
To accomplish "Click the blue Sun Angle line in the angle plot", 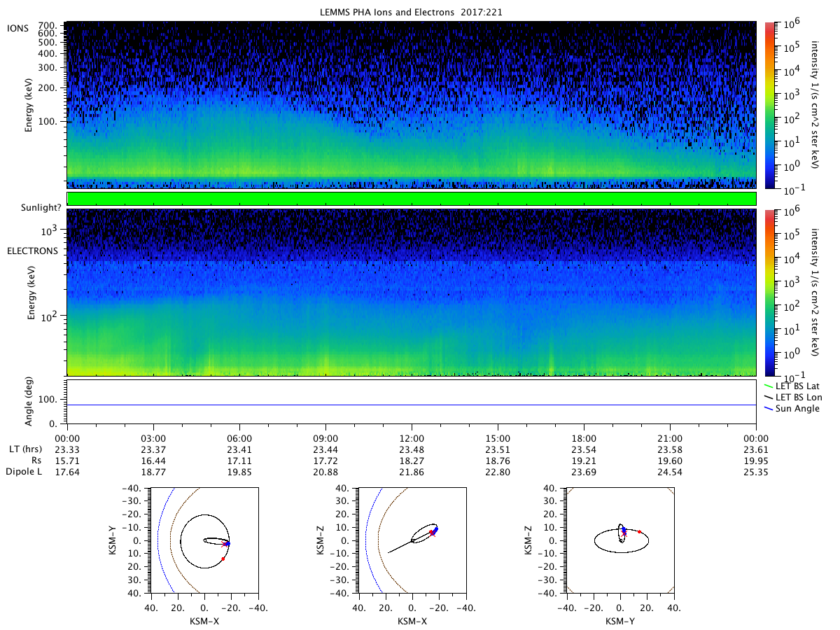I will pyautogui.click(x=412, y=405).
